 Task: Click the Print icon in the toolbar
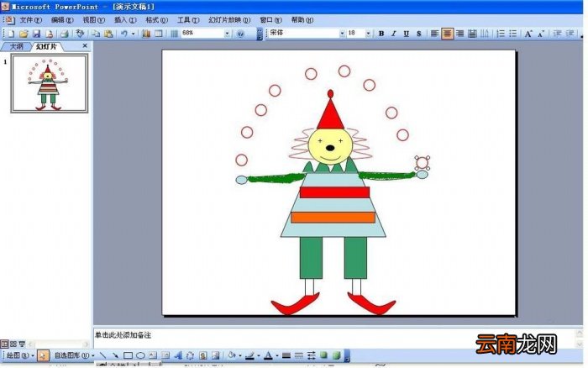(65, 34)
